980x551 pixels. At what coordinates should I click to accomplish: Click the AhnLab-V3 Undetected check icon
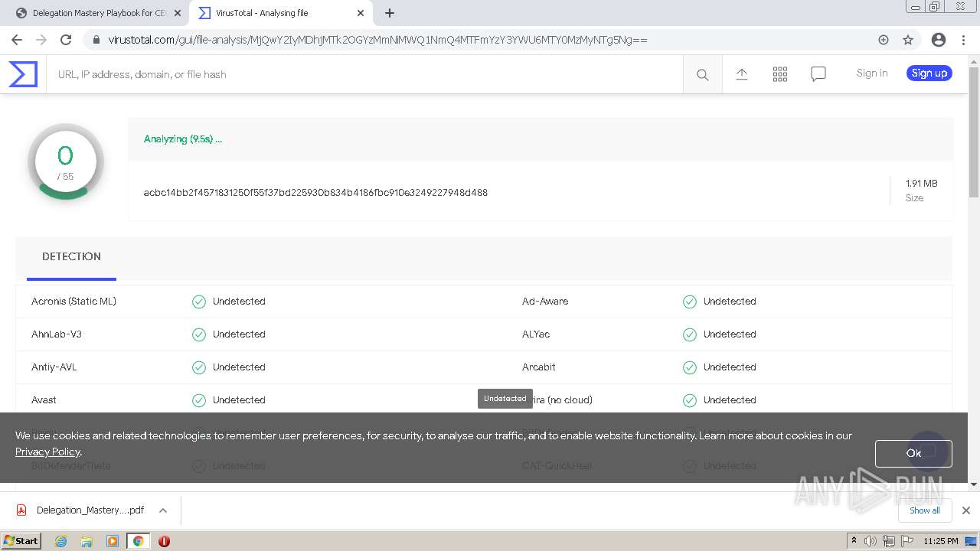click(199, 334)
